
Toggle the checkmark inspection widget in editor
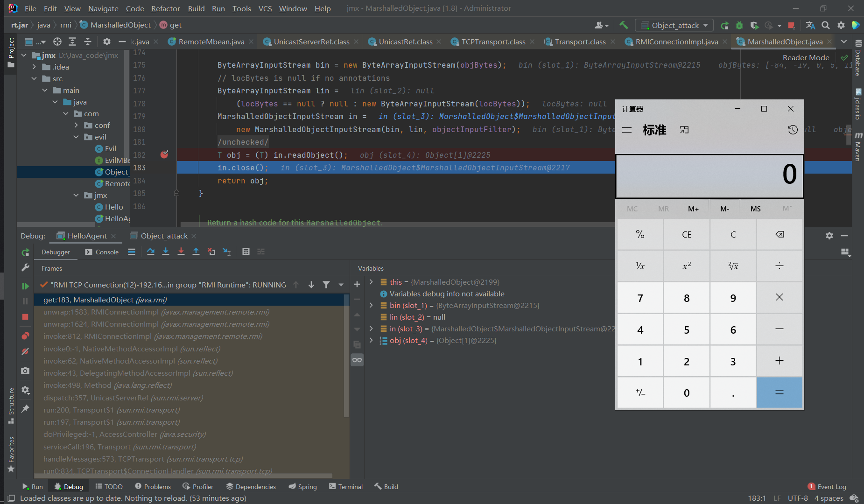click(844, 57)
